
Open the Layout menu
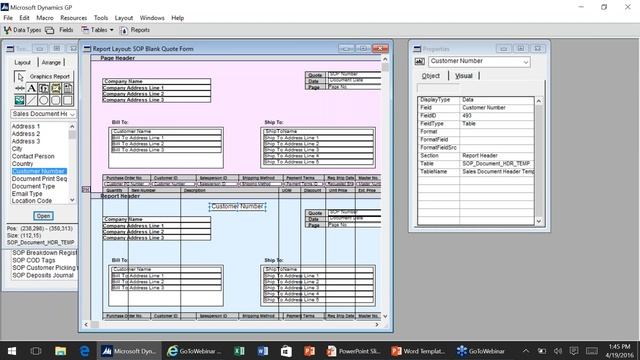pos(124,18)
